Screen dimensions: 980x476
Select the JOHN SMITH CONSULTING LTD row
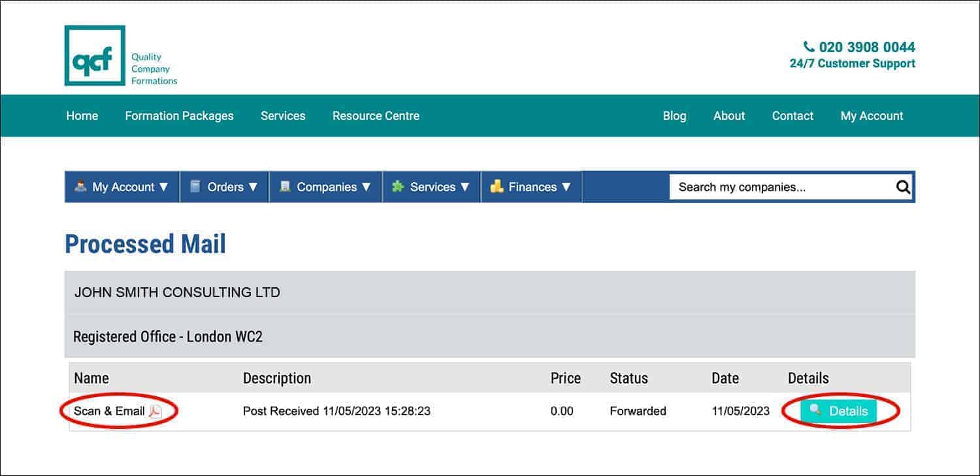click(178, 292)
